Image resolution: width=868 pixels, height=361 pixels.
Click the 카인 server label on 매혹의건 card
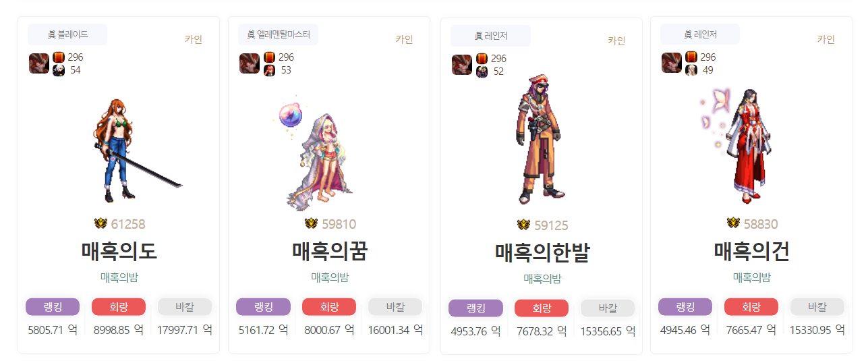pyautogui.click(x=826, y=39)
